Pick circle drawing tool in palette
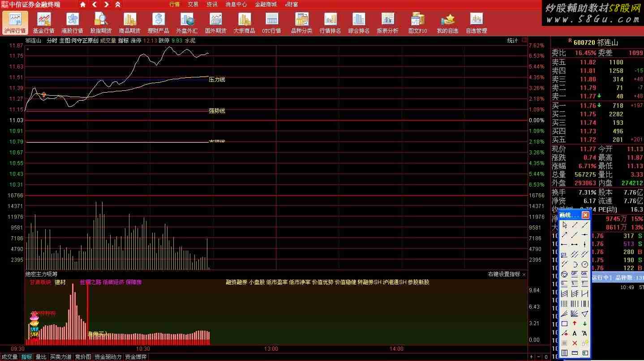The height and width of the screenshot is (361, 644). pos(584,264)
